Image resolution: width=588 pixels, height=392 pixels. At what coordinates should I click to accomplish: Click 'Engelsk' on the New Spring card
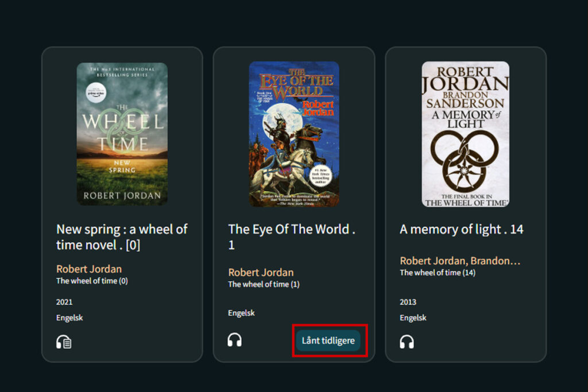click(x=69, y=317)
